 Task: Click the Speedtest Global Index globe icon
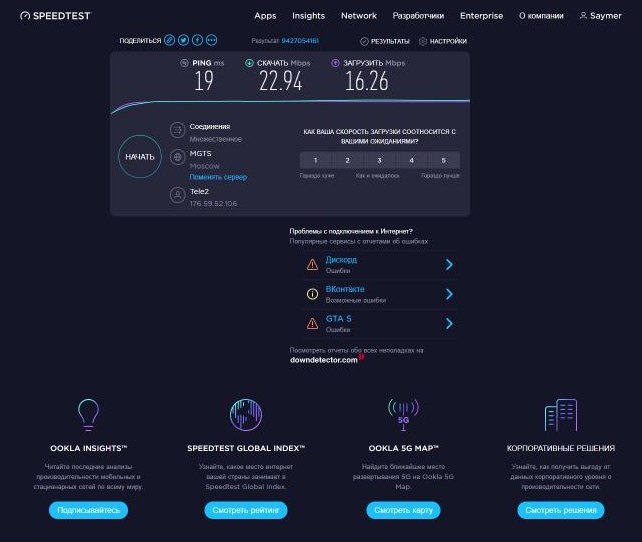[x=246, y=415]
